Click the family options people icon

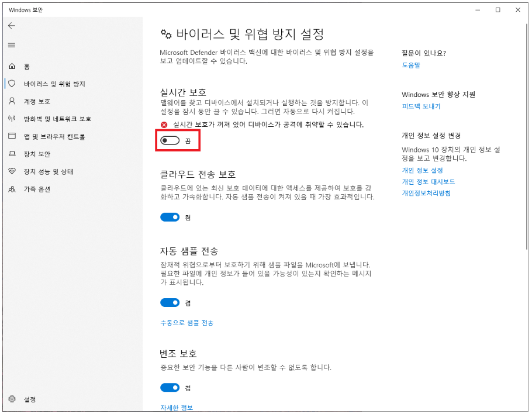pyautogui.click(x=12, y=189)
